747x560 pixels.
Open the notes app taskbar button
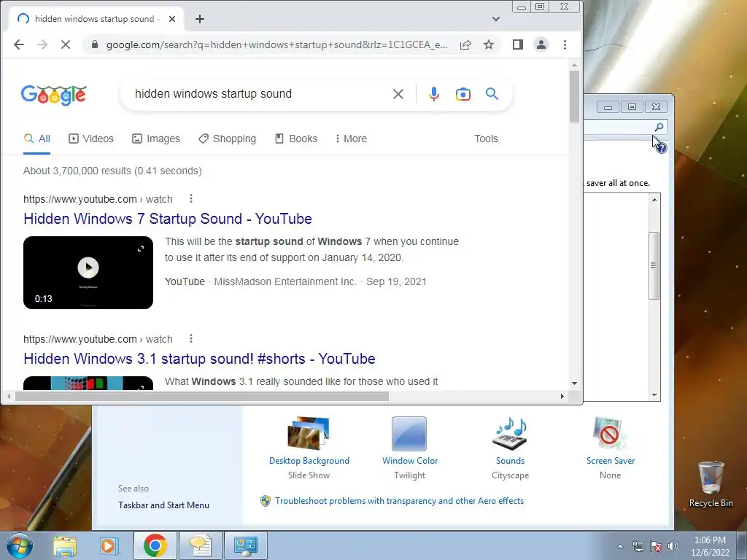[x=200, y=545]
